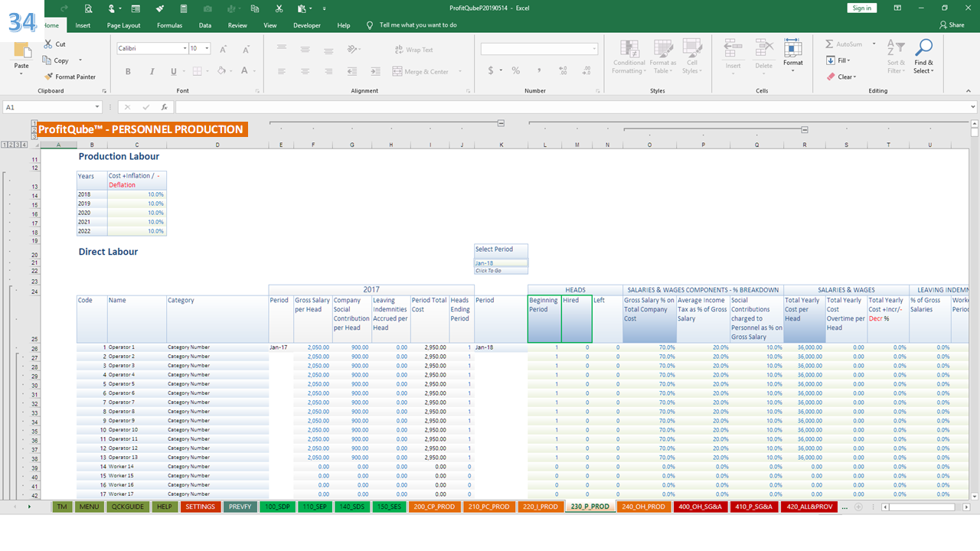Open the Font Color dropdown arrow
This screenshot has height=551, width=980.
click(255, 71)
